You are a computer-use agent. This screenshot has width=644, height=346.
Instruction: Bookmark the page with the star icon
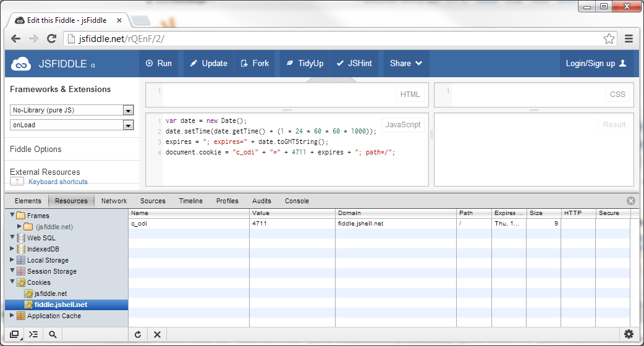pyautogui.click(x=609, y=38)
